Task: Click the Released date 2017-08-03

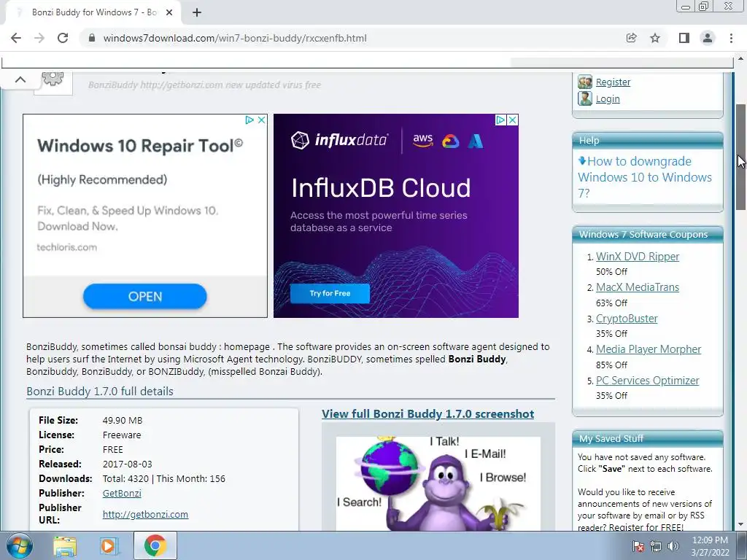Action: [x=127, y=464]
